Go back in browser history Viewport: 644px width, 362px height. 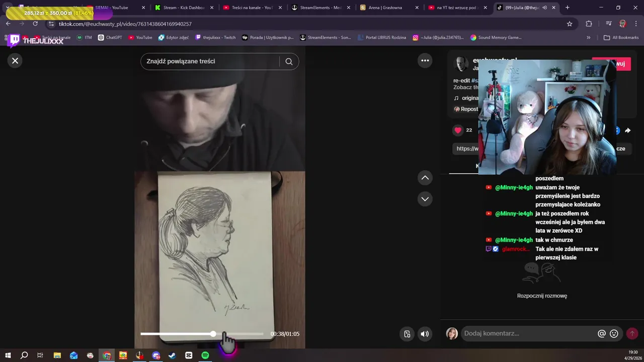(8, 24)
